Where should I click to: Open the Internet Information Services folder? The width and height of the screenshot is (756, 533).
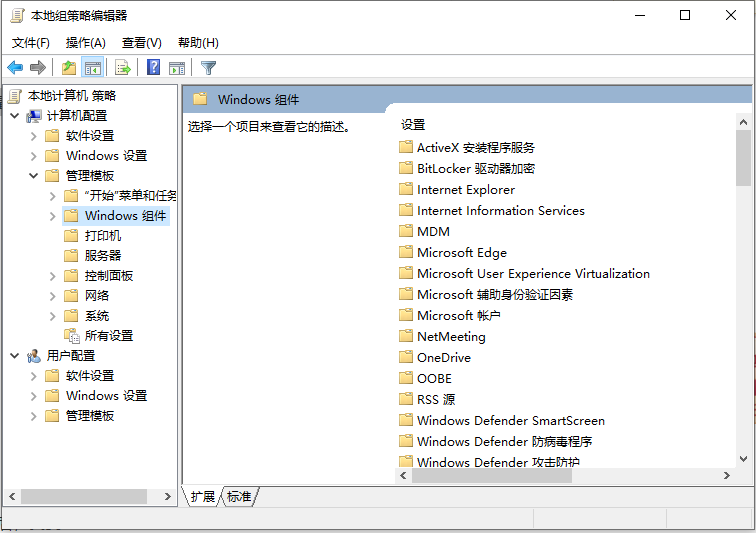coord(492,210)
